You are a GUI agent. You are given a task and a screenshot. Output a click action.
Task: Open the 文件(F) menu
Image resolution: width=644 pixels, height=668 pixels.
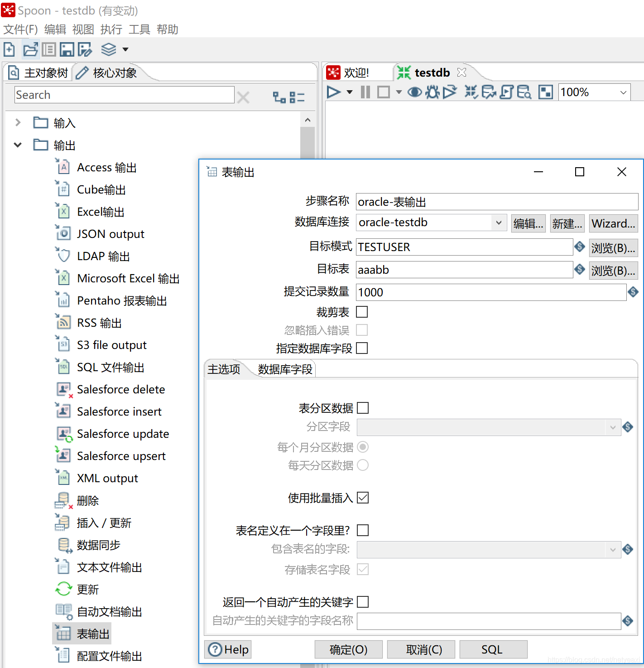[20, 29]
